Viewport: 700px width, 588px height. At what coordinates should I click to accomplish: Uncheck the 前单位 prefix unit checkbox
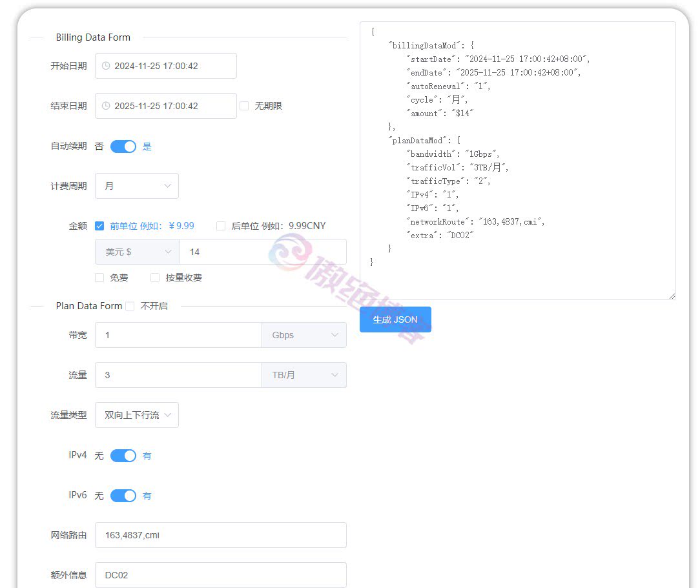pos(99,226)
